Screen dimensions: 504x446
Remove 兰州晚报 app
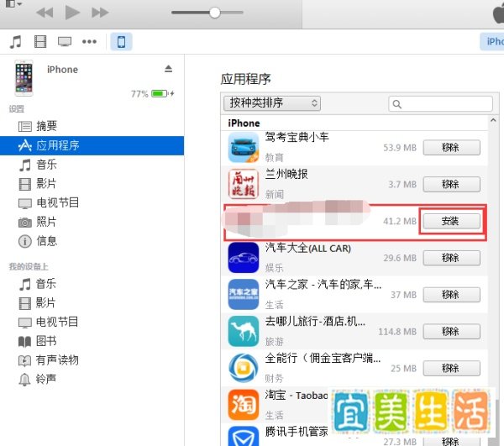pos(451,185)
